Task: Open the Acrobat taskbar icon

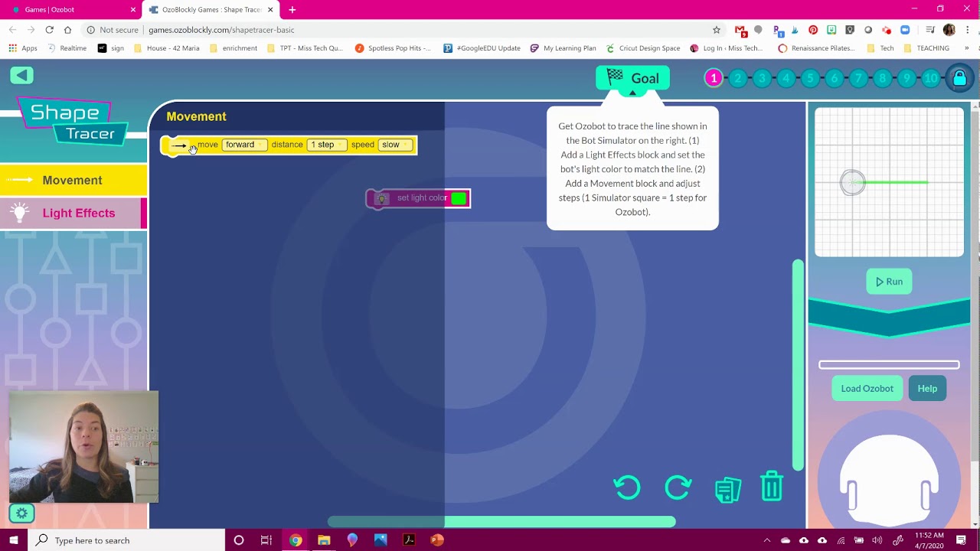Action: (409, 540)
